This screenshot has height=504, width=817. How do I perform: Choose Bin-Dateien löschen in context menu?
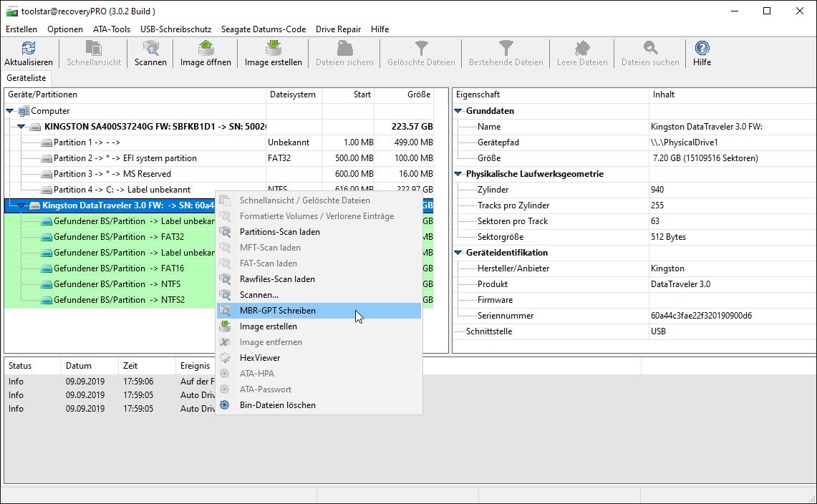[277, 405]
